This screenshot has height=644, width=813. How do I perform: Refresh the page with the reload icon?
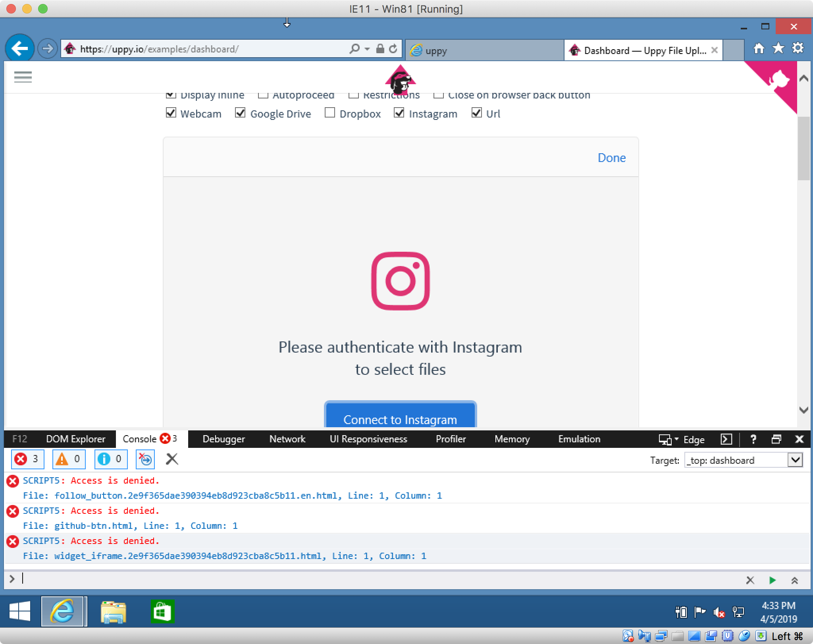pyautogui.click(x=393, y=49)
